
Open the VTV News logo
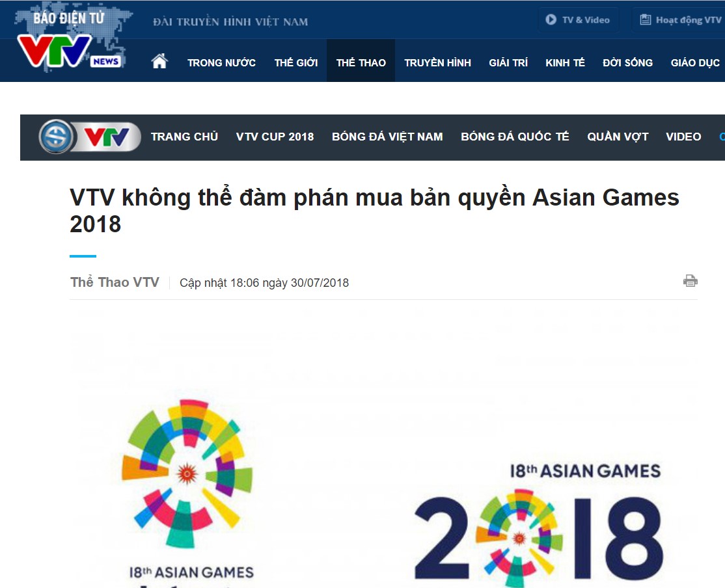tap(70, 41)
